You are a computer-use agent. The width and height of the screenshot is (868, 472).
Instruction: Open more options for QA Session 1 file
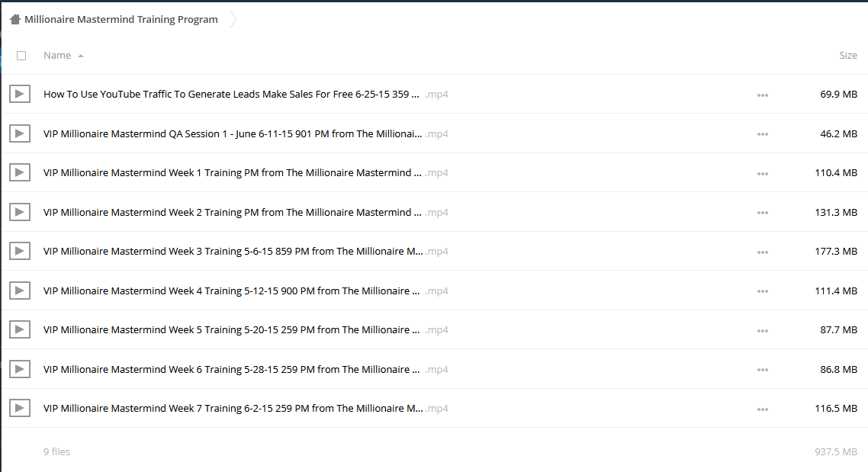tap(762, 134)
